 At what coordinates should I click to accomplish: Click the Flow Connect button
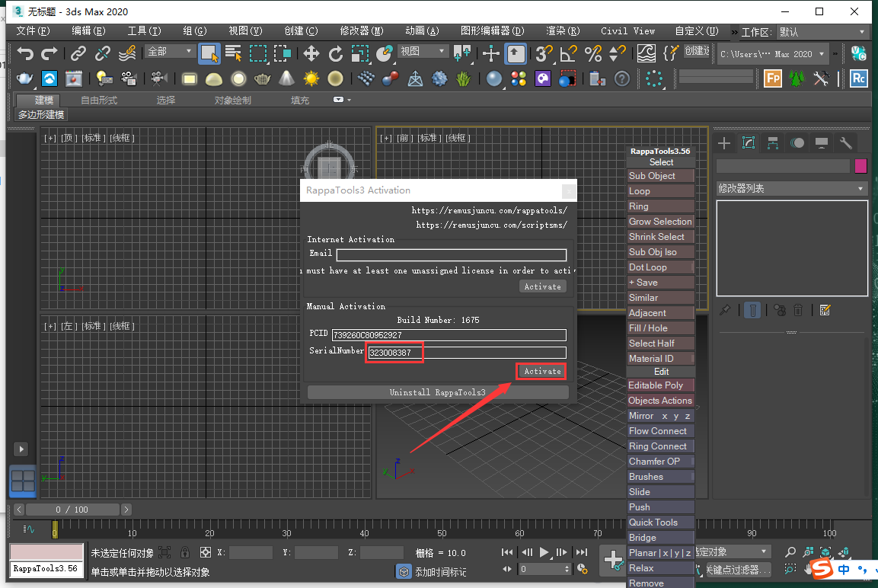tap(661, 431)
